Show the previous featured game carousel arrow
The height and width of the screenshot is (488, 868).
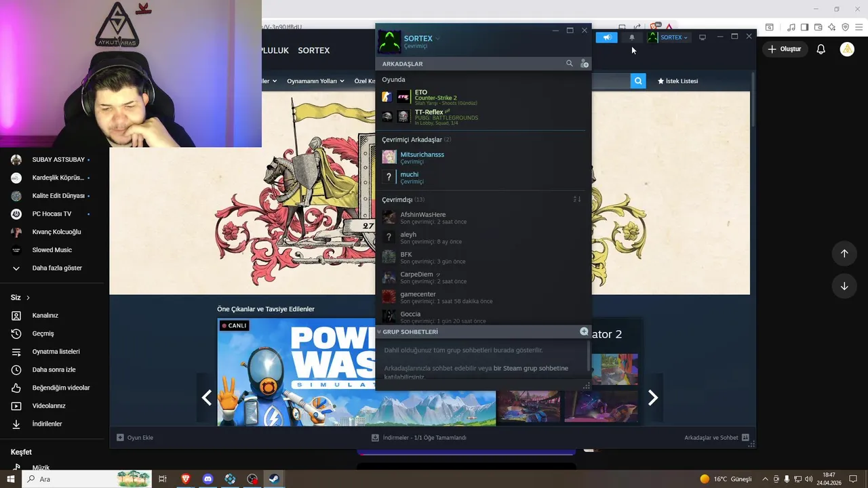pos(207,398)
